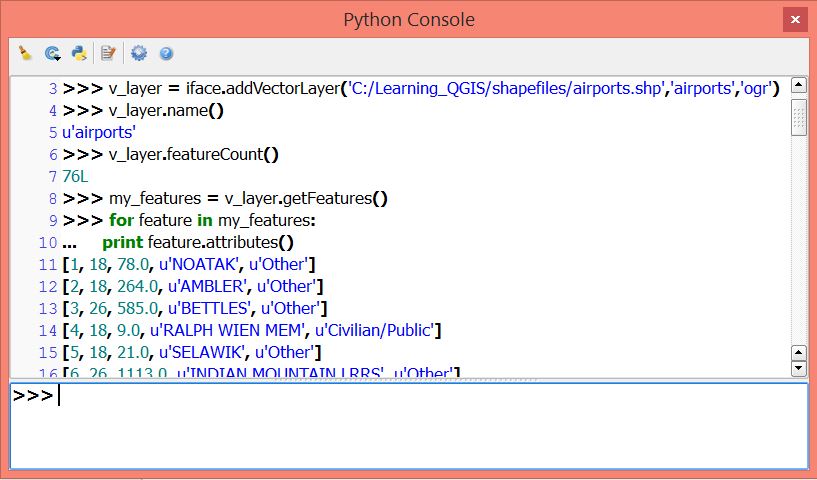The width and height of the screenshot is (817, 480).
Task: Place cursor in the >>> command input area
Action: (409, 426)
